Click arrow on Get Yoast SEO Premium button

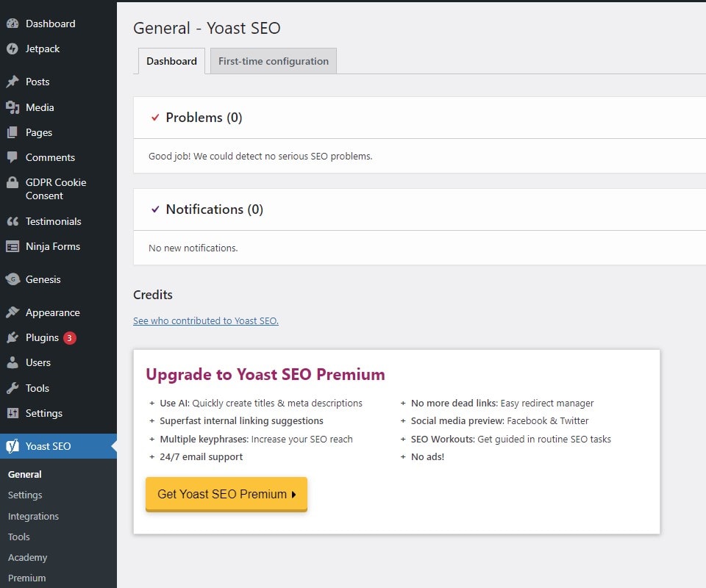click(x=293, y=495)
